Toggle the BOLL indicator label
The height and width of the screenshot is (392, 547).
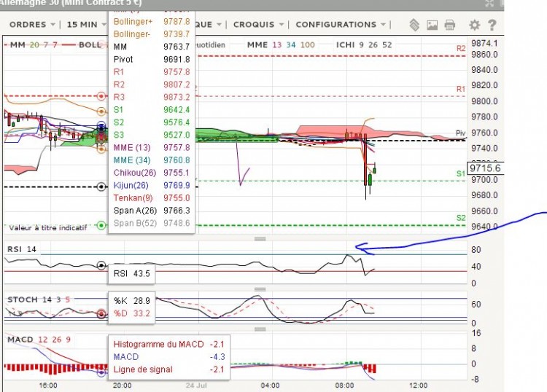click(x=90, y=45)
